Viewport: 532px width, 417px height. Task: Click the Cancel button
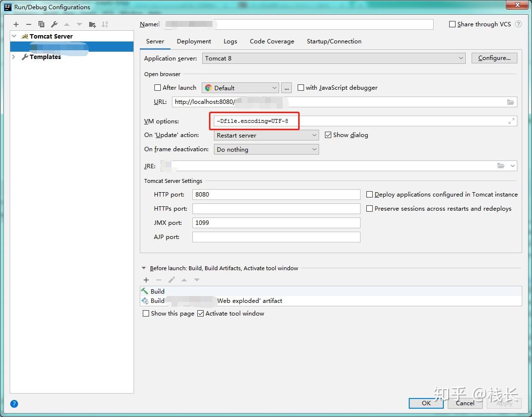(x=465, y=403)
